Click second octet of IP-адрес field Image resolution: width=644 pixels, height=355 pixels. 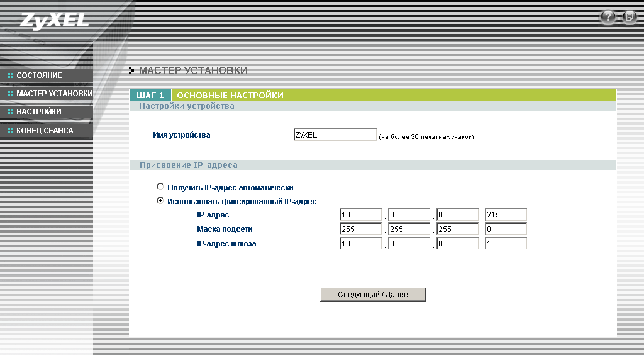pyautogui.click(x=409, y=214)
